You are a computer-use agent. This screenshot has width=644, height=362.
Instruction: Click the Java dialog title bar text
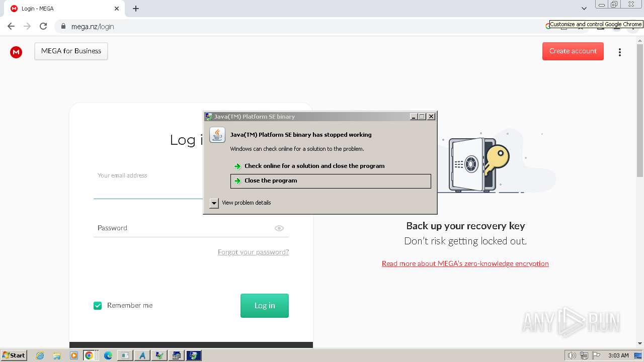coord(255,117)
